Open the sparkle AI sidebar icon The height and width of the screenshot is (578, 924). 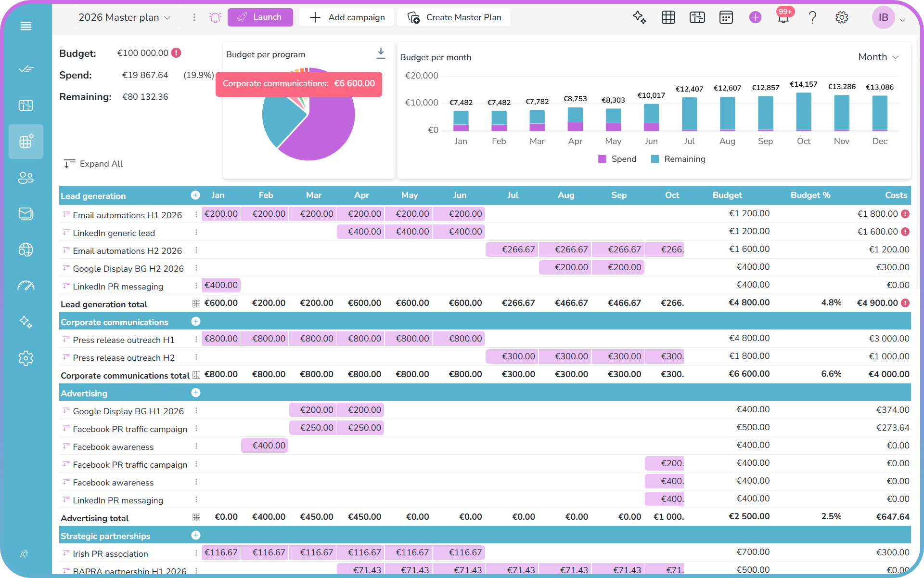[x=26, y=322]
